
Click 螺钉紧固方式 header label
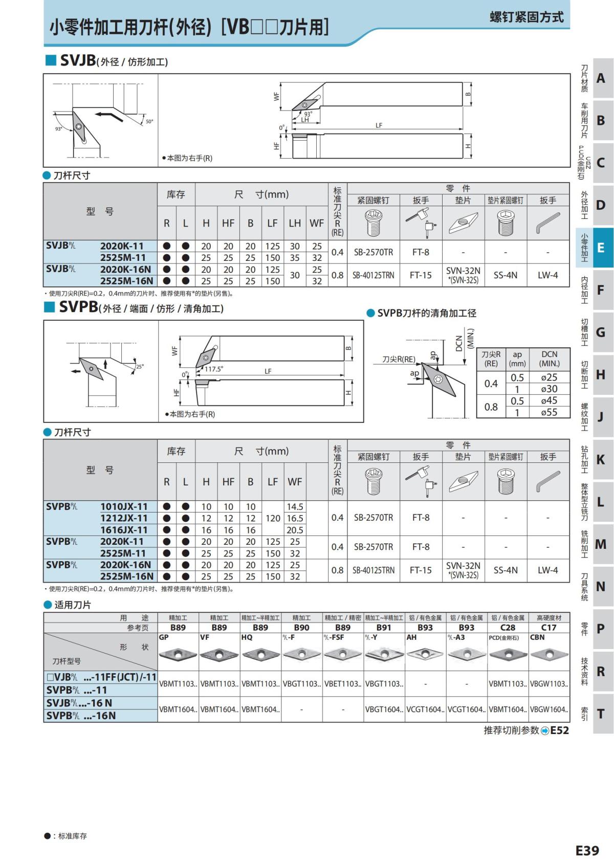527,17
